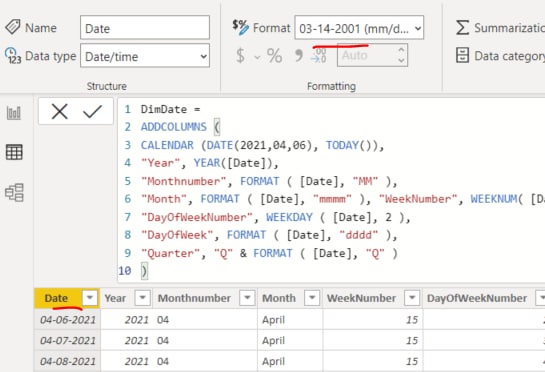Click CALENDAR on formula line 3
Image resolution: width=545 pixels, height=372 pixels.
pos(167,145)
